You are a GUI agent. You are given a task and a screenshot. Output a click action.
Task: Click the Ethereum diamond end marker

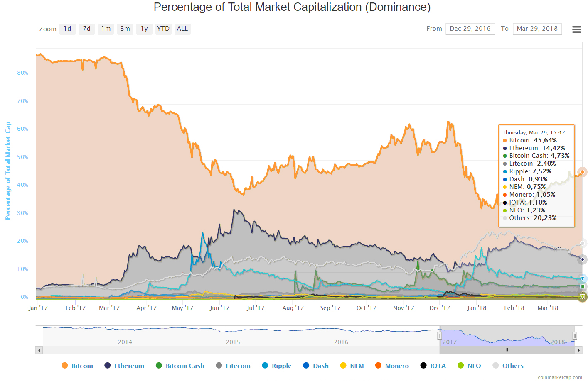582,259
